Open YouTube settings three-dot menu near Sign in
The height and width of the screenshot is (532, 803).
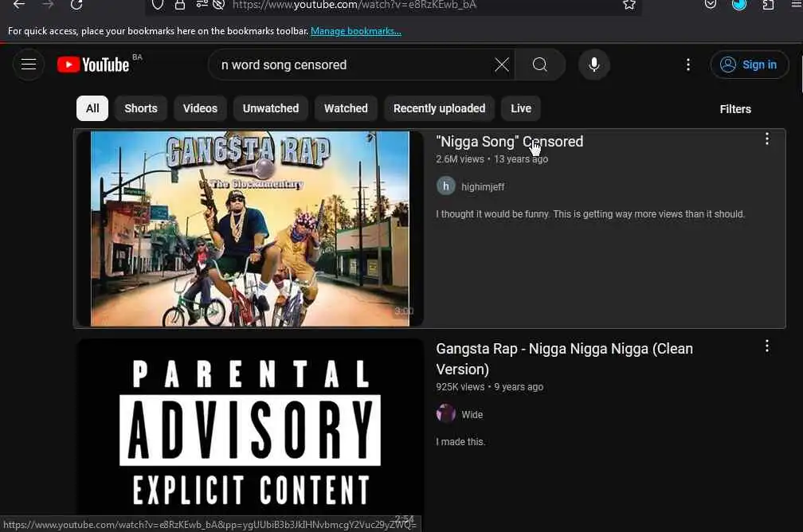[688, 65]
